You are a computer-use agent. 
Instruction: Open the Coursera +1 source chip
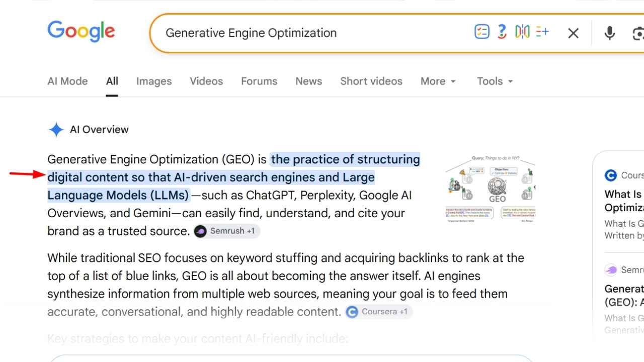tap(379, 312)
